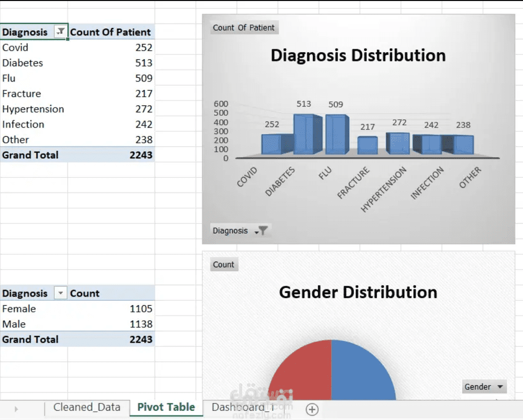Open the Dashboard_1 sheet tab
This screenshot has height=420, width=523.
pyautogui.click(x=243, y=407)
